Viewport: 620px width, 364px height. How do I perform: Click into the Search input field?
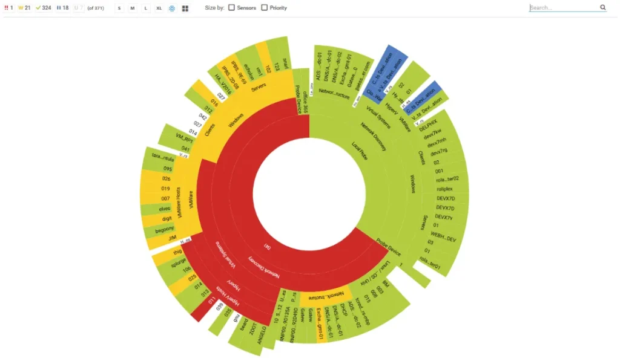(563, 8)
